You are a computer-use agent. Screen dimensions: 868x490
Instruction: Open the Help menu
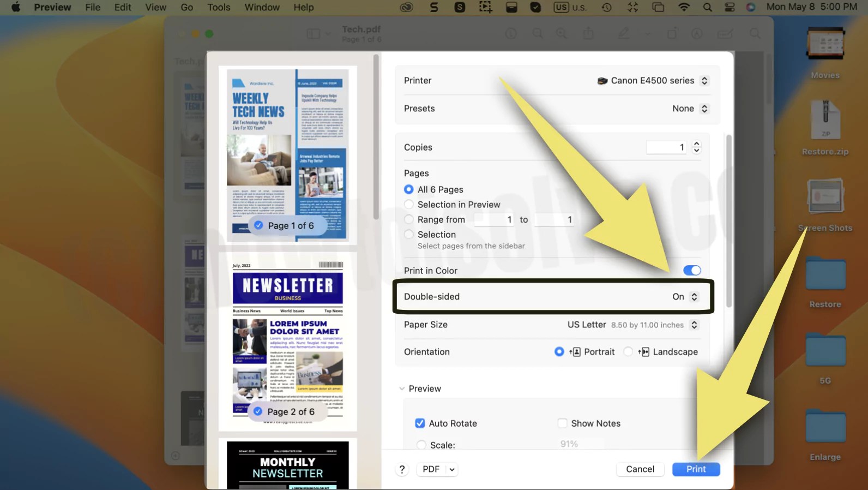[x=304, y=7]
